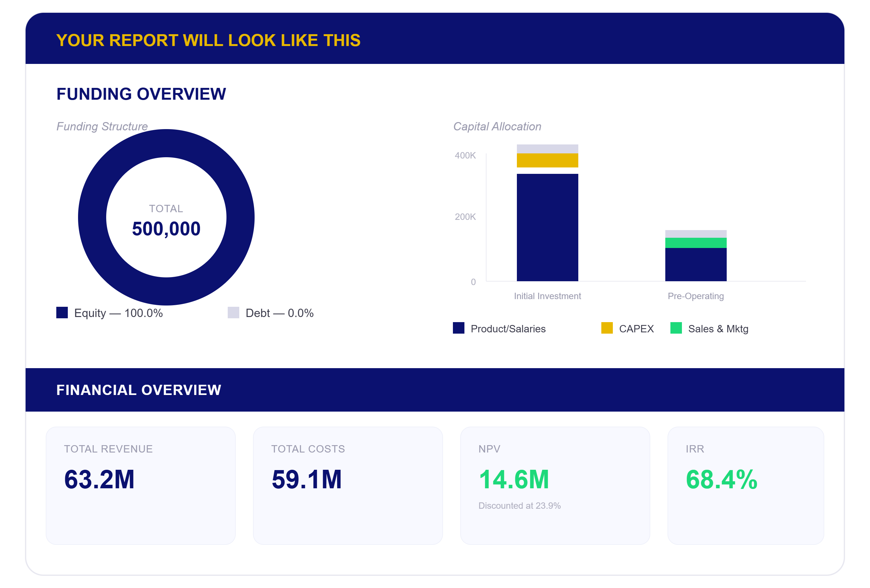Click the CAPEX yellow legend swatch
The width and height of the screenshot is (870, 588).
tap(607, 328)
